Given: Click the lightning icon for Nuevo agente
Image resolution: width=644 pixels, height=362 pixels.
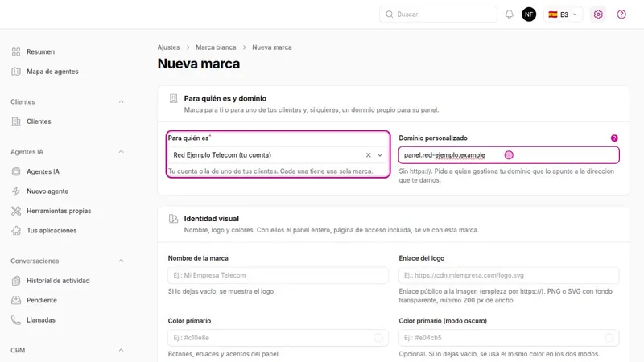Looking at the screenshot, I should [16, 191].
